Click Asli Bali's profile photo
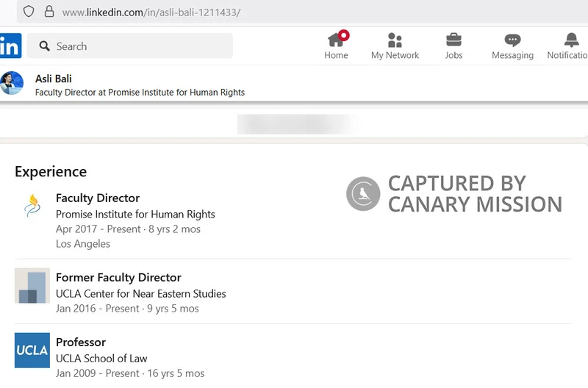This screenshot has width=588, height=388. pos(12,83)
